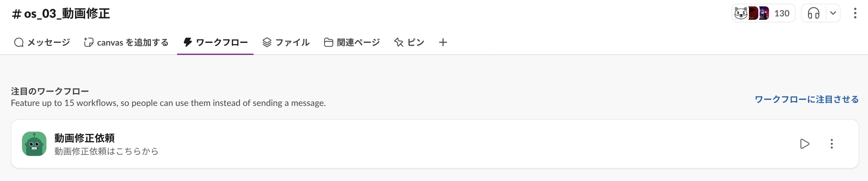View the 130 channel members list
The width and height of the screenshot is (868, 181).
pyautogui.click(x=781, y=13)
